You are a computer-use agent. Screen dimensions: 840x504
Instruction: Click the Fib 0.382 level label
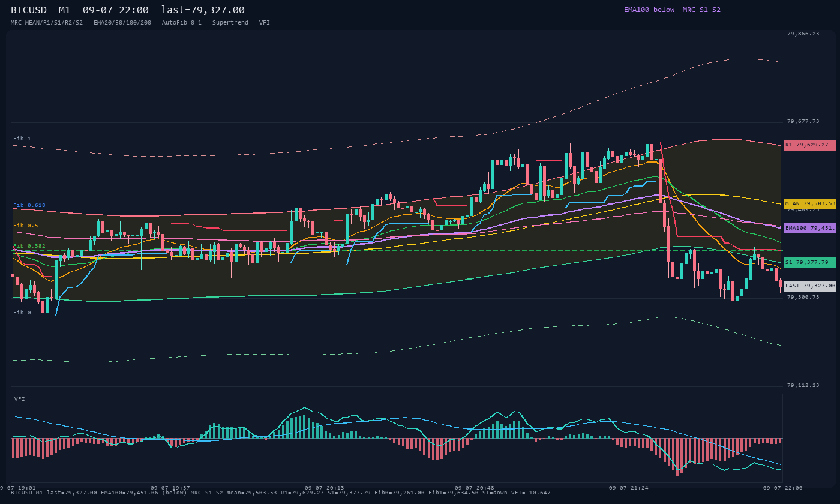pos(29,246)
